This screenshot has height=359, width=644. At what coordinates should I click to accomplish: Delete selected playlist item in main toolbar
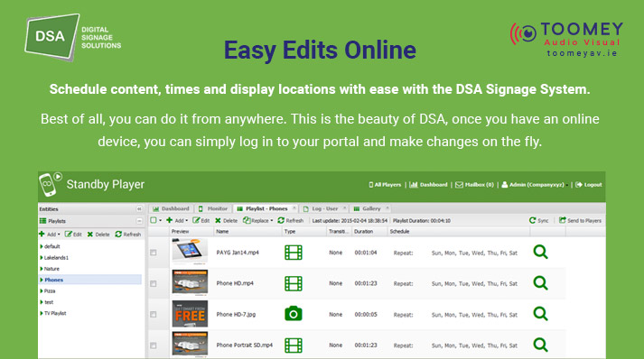point(227,220)
